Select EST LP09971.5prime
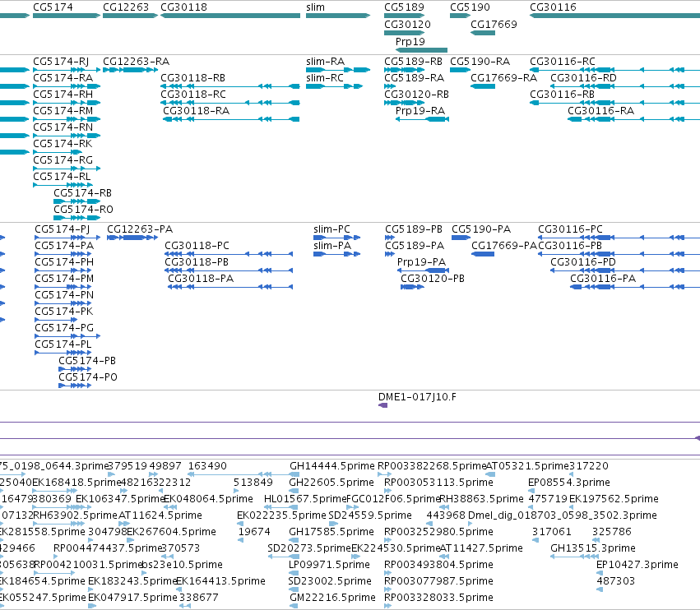 click(329, 565)
